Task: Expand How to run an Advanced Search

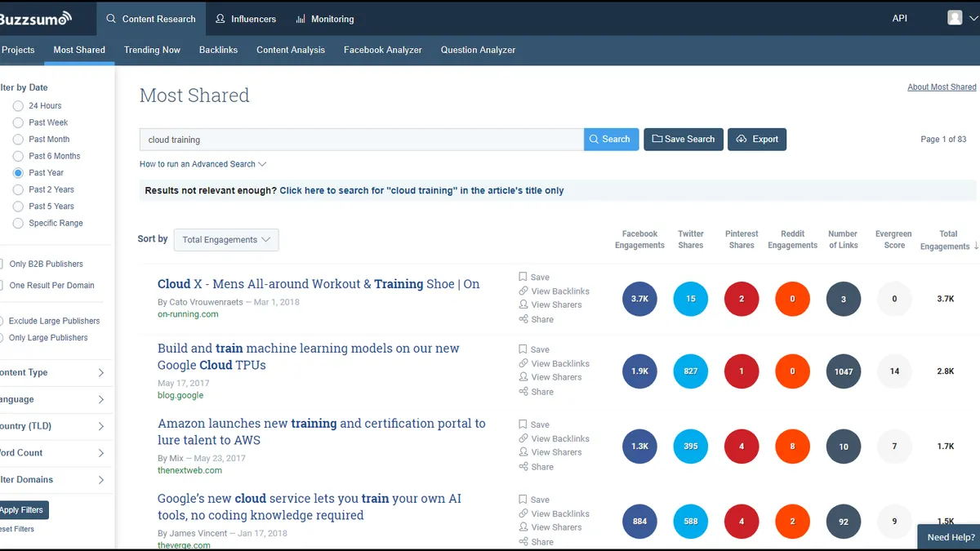Action: coord(203,164)
